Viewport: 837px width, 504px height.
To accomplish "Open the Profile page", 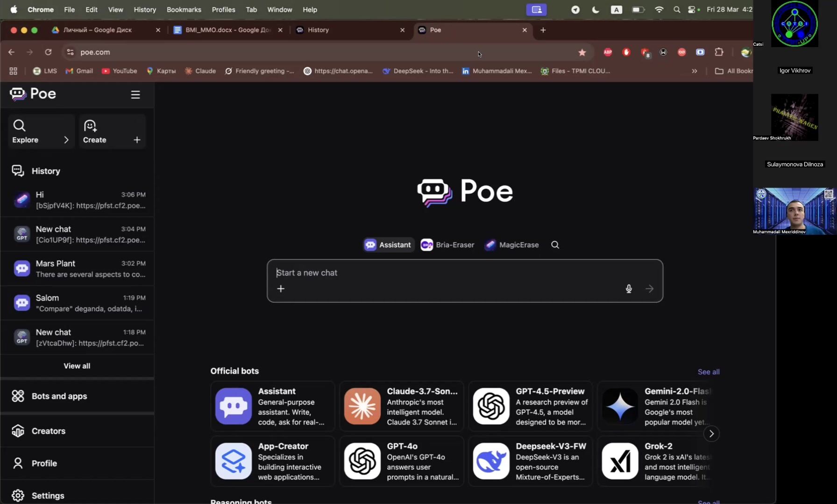I will [77, 463].
